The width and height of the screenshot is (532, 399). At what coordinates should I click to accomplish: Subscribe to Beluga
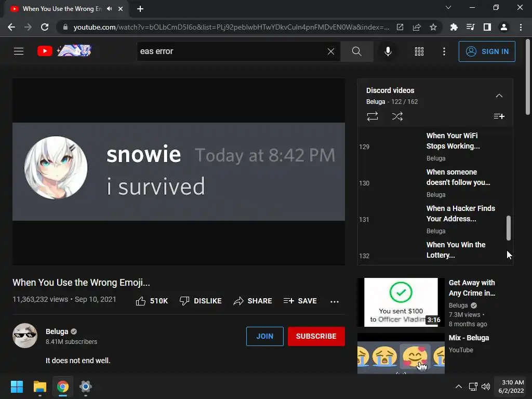click(x=316, y=336)
